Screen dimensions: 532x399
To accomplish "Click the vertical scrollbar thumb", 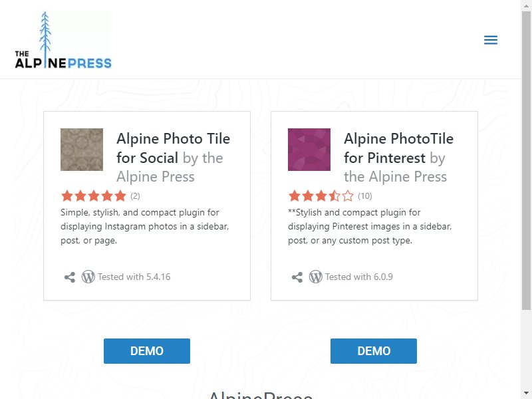I will tap(526, 160).
